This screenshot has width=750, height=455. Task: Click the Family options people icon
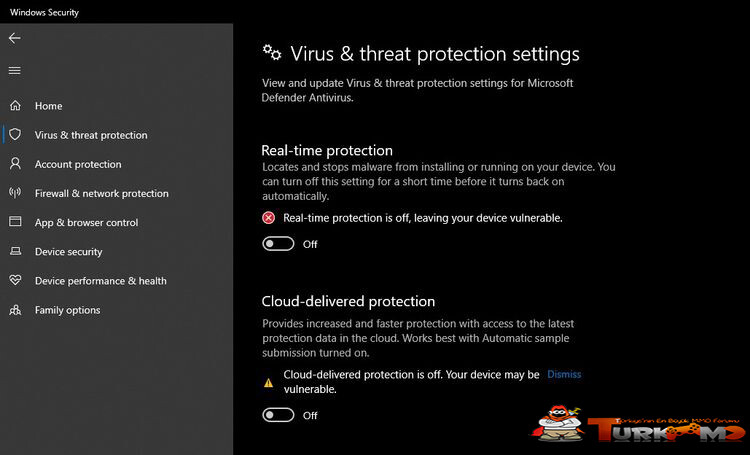[15, 310]
